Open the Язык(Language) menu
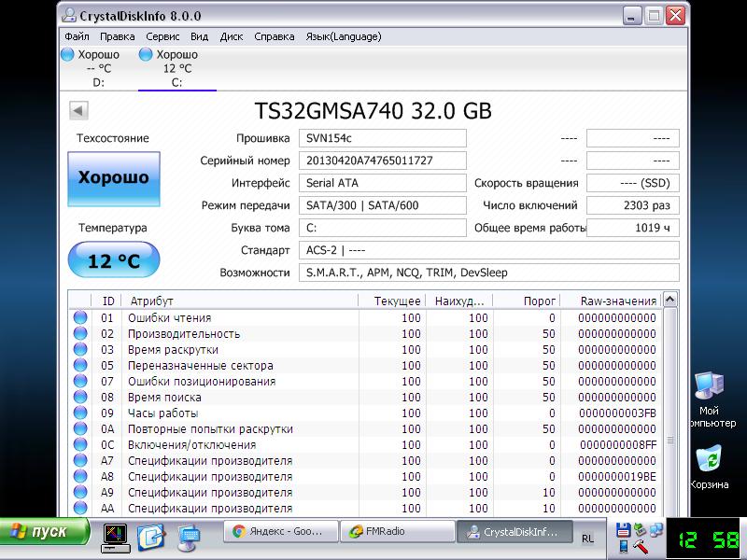Image resolution: width=747 pixels, height=560 pixels. 343,36
